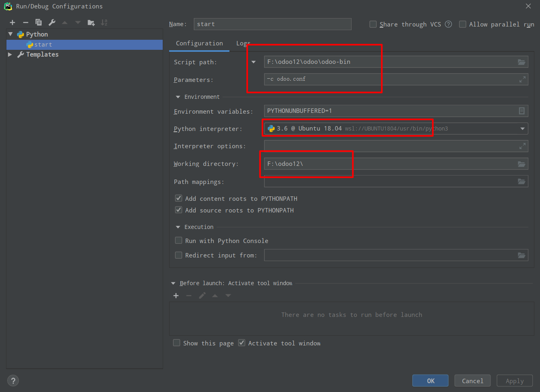Uncheck Add content roots to PYTHONPATH
This screenshot has height=392, width=540.
178,198
